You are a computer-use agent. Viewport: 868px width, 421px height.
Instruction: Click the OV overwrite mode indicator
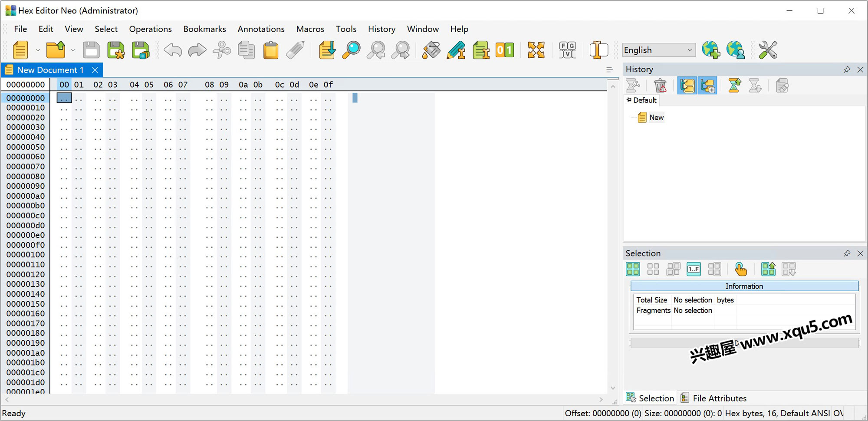[x=838, y=413]
